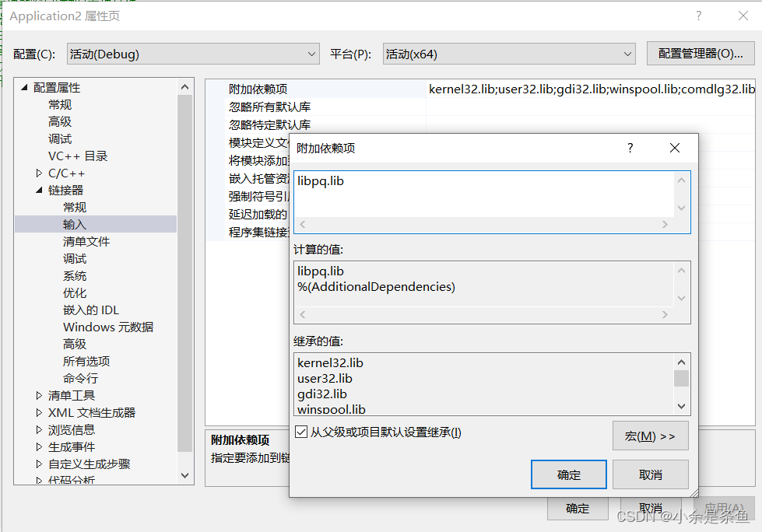Expand the 清单工具 tree node
762x532 pixels.
tap(37, 395)
